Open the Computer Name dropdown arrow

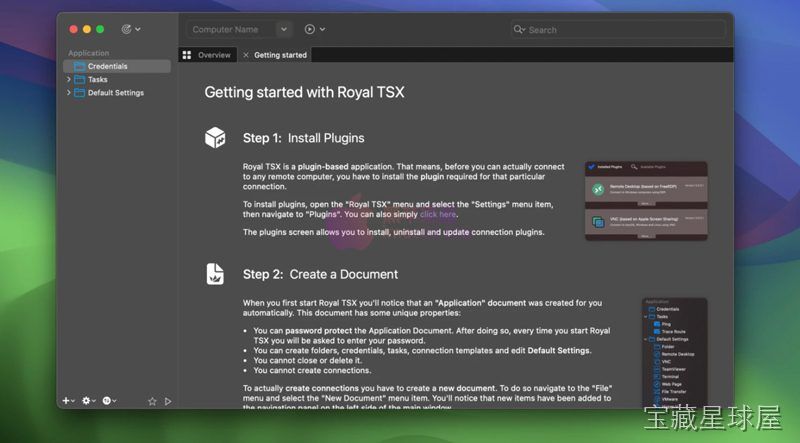click(284, 30)
